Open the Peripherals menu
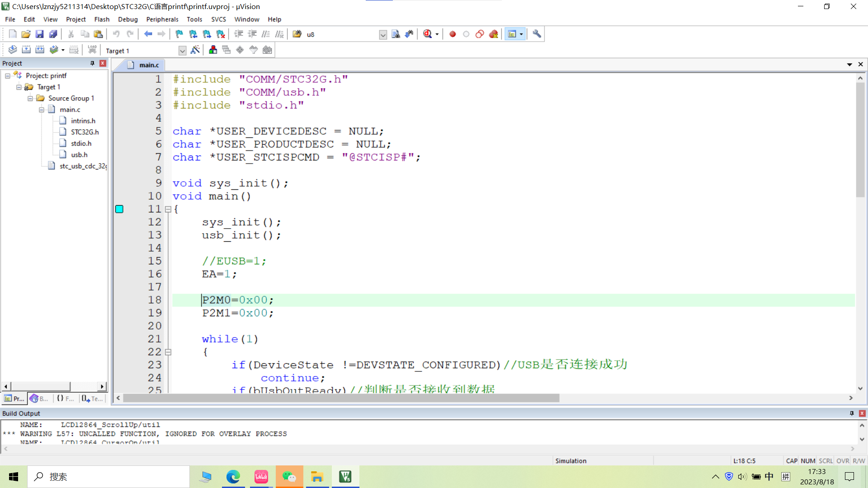Image resolution: width=868 pixels, height=488 pixels. 162,19
